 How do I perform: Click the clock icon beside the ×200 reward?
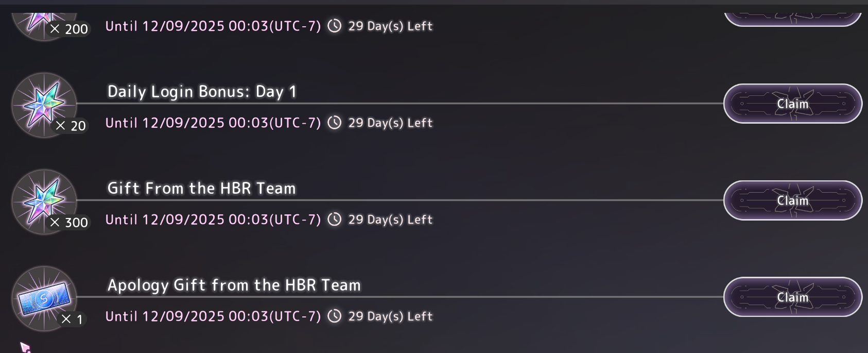335,26
